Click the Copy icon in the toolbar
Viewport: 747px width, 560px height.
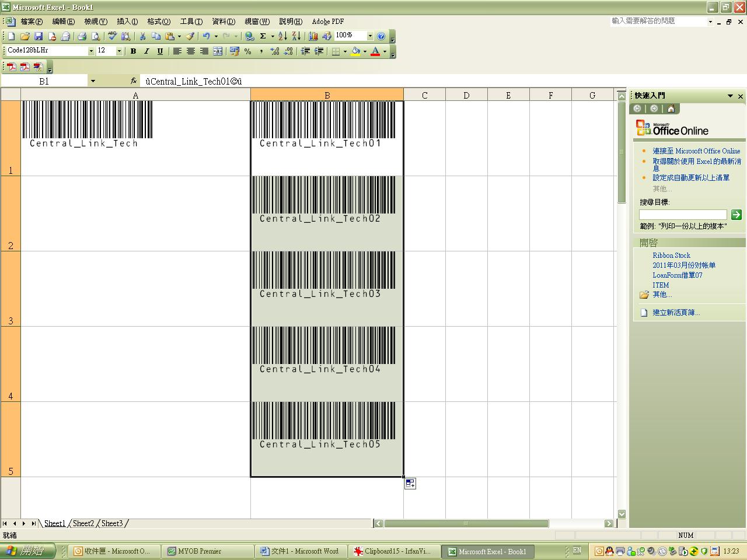[x=156, y=36]
